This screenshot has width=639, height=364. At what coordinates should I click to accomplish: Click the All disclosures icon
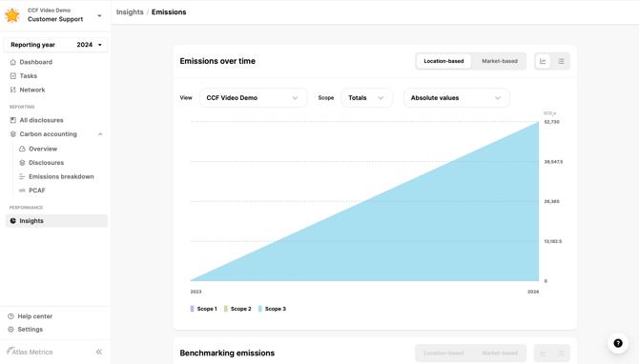pos(13,120)
